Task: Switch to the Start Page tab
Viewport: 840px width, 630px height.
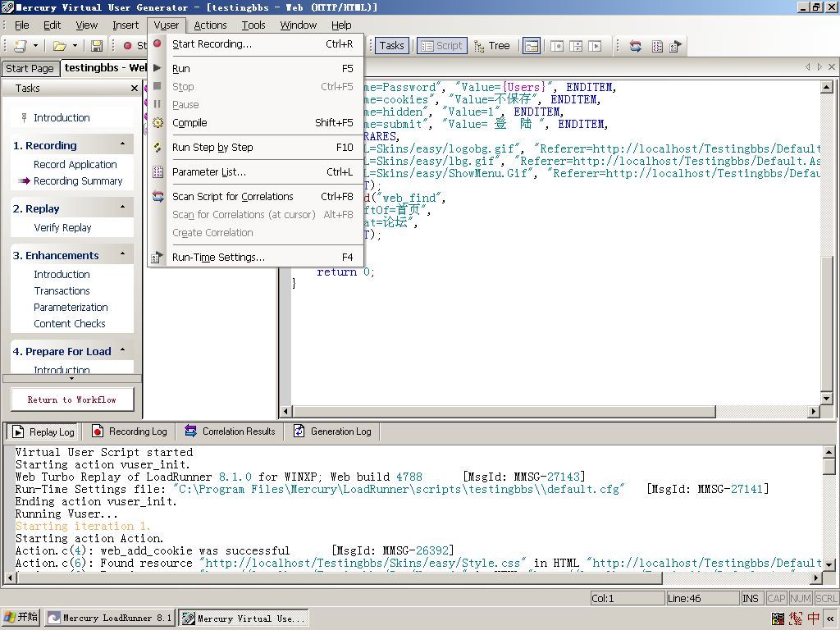Action: tap(30, 69)
